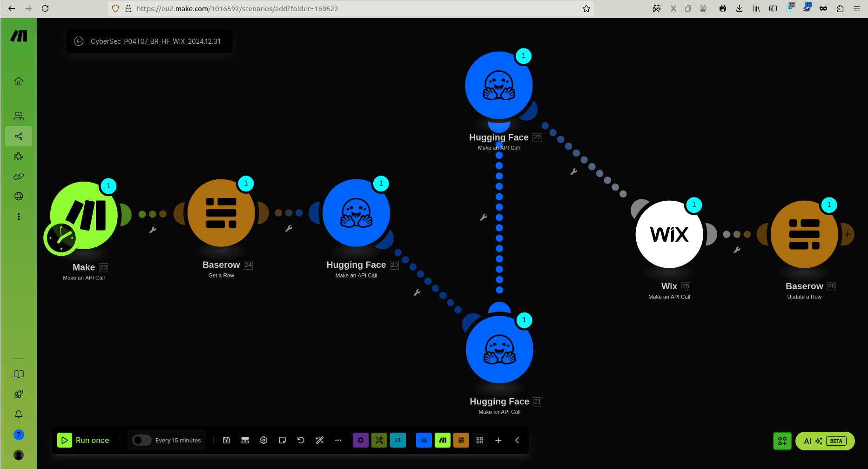868x469 pixels.
Task: Collapse the toolbar with left chevron
Action: [517, 440]
